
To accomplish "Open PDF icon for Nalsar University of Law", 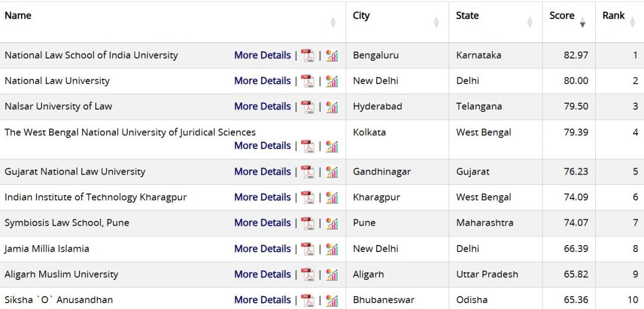I will click(308, 107).
